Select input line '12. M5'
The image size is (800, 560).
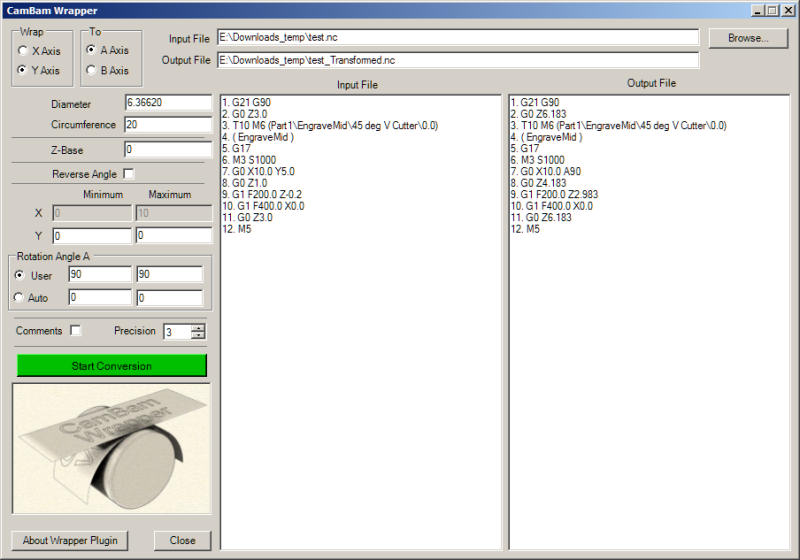tap(237, 229)
